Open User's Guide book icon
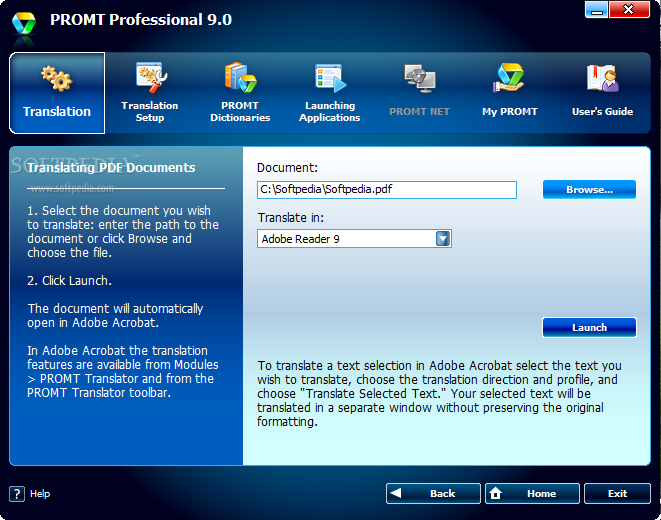This screenshot has width=661, height=520. coord(602,78)
